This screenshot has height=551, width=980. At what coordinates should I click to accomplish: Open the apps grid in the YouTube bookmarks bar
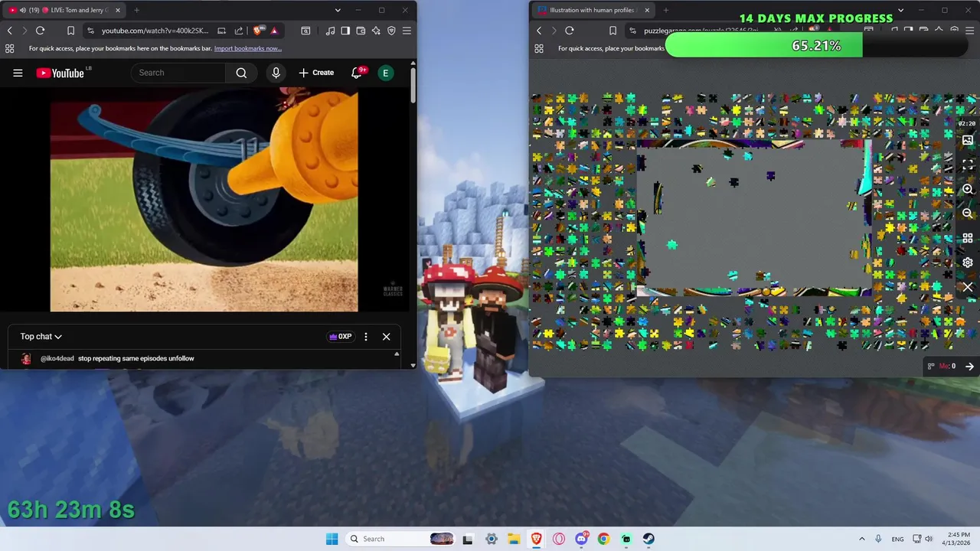click(9, 48)
